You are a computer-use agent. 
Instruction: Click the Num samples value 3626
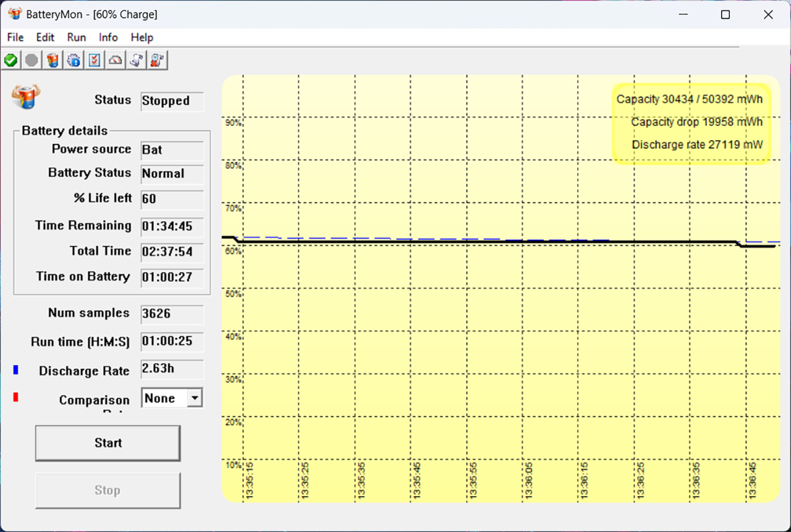point(172,314)
